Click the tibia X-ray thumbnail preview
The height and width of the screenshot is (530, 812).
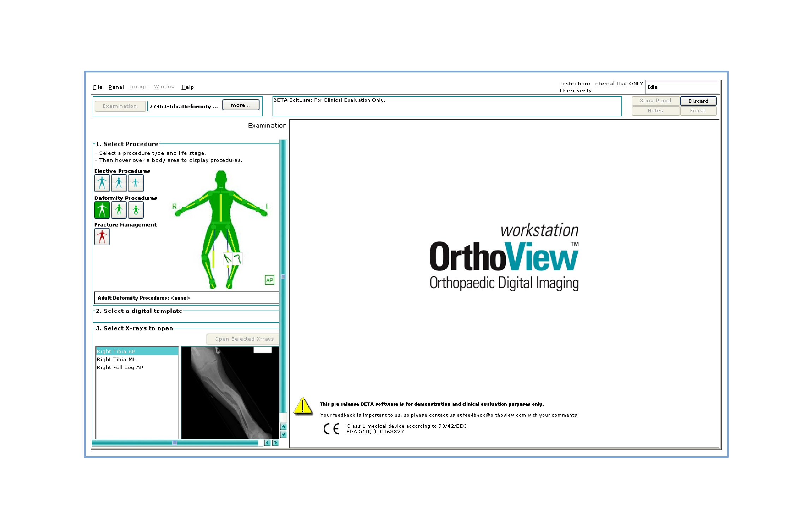(x=230, y=392)
